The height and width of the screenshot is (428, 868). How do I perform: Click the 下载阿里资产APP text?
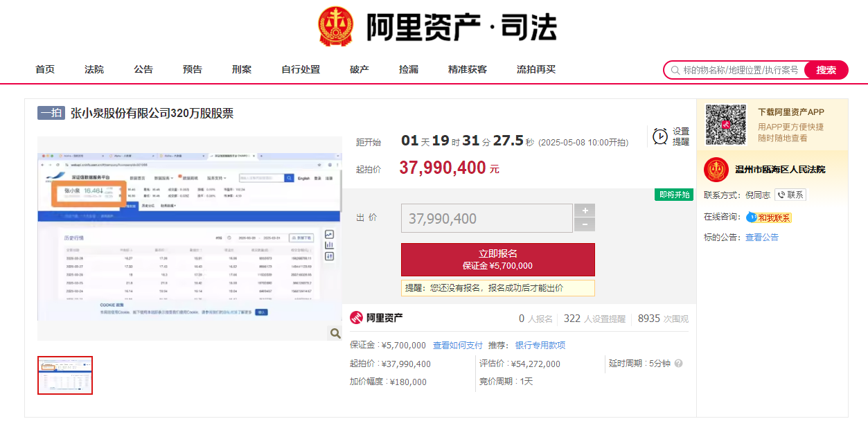tap(791, 112)
